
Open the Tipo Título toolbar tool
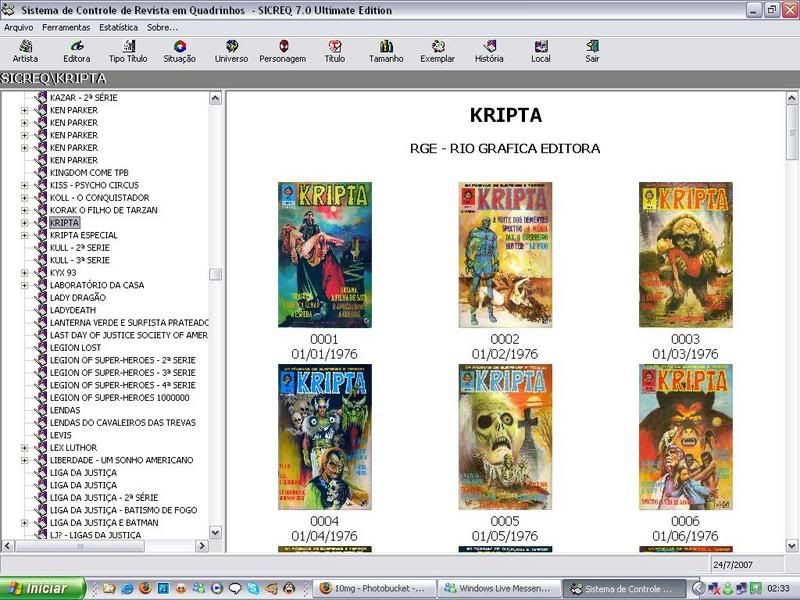[x=128, y=51]
